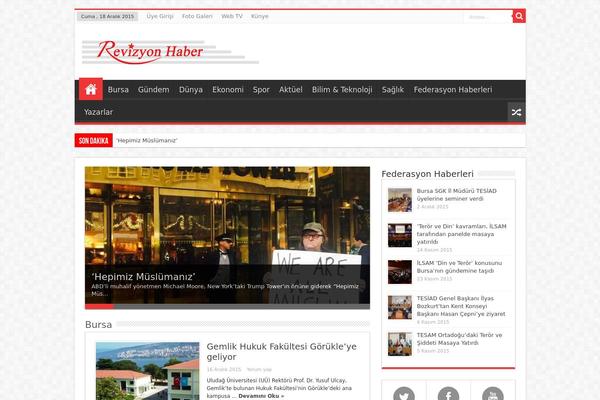
Task: Open the Gündem menu item
Action: coord(153,90)
